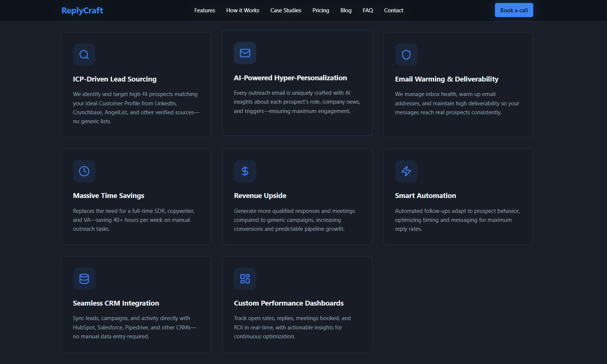Select How it Works in the navigation
The width and height of the screenshot is (607, 364).
242,10
